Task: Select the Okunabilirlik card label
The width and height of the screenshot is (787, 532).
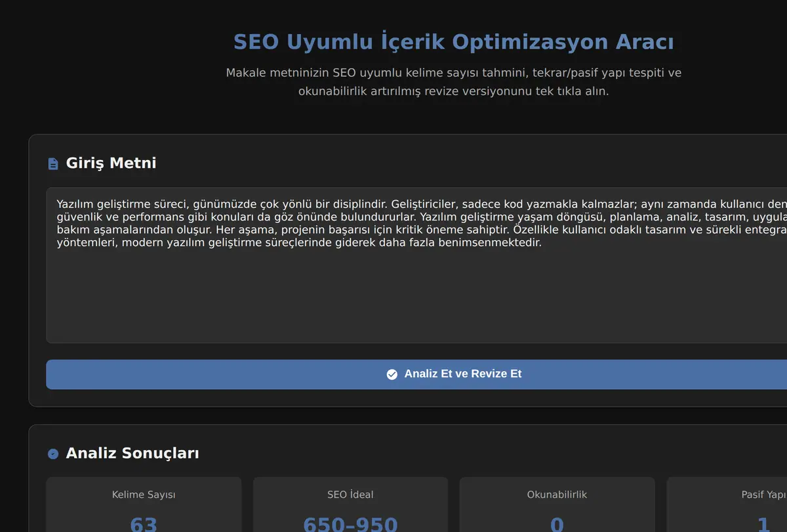Action: tap(557, 495)
